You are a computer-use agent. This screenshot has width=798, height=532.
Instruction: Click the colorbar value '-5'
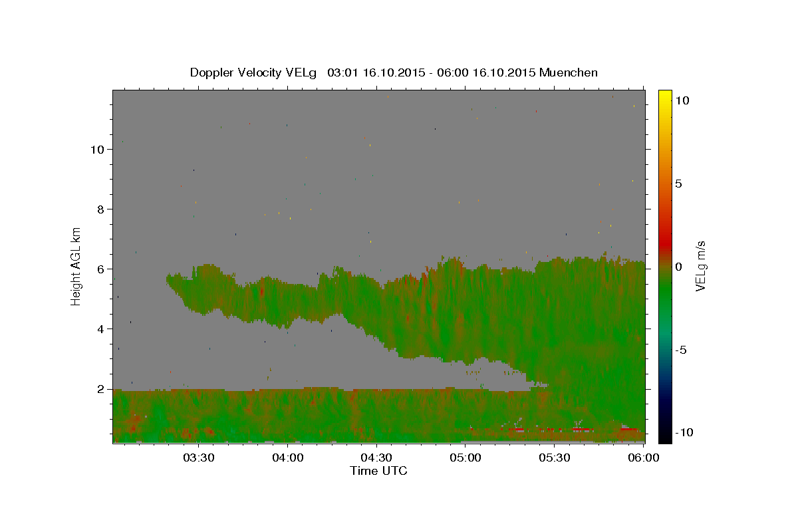coord(681,349)
